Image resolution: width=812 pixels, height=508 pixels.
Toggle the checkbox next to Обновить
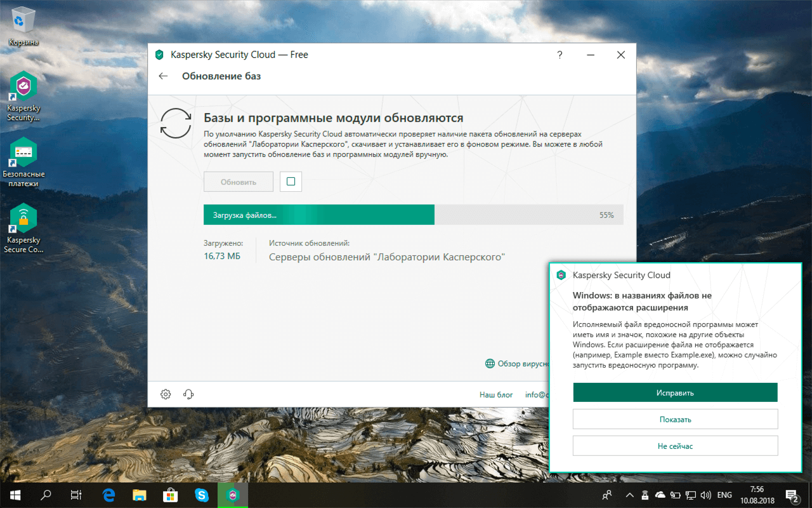point(291,181)
